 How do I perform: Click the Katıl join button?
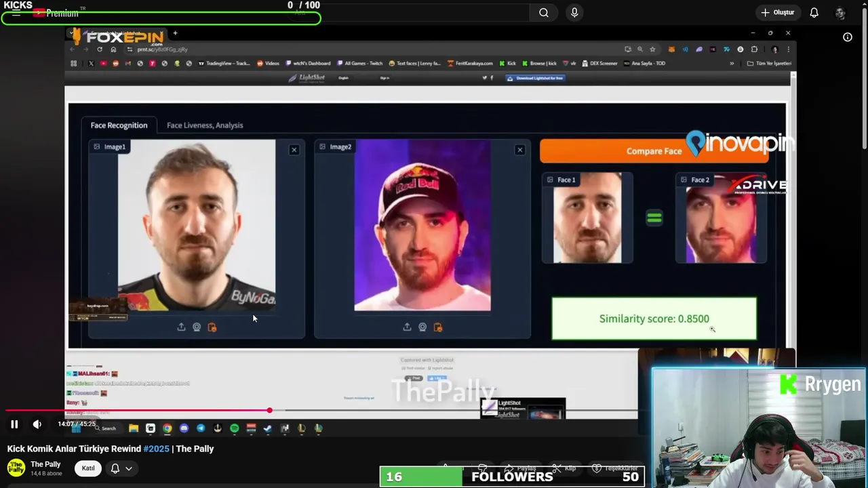pos(88,468)
